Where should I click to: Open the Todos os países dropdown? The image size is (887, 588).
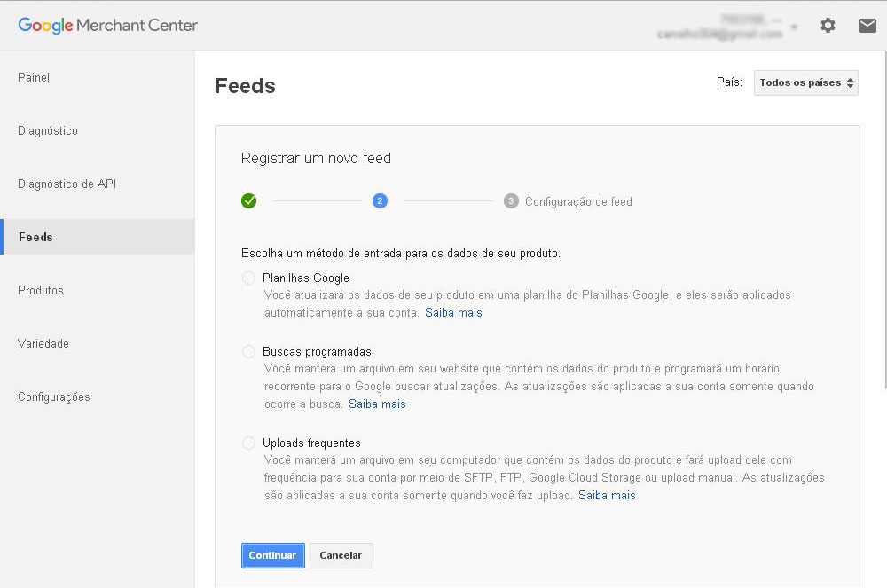(805, 82)
